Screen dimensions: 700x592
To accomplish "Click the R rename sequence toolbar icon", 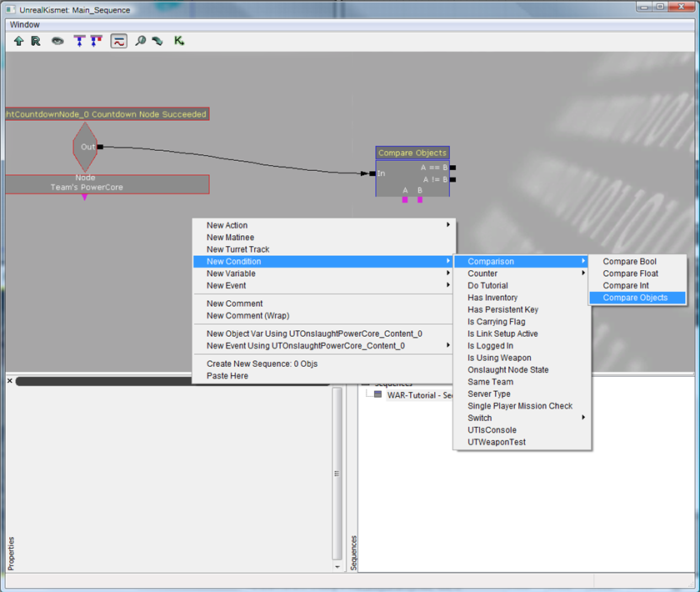I will point(36,41).
